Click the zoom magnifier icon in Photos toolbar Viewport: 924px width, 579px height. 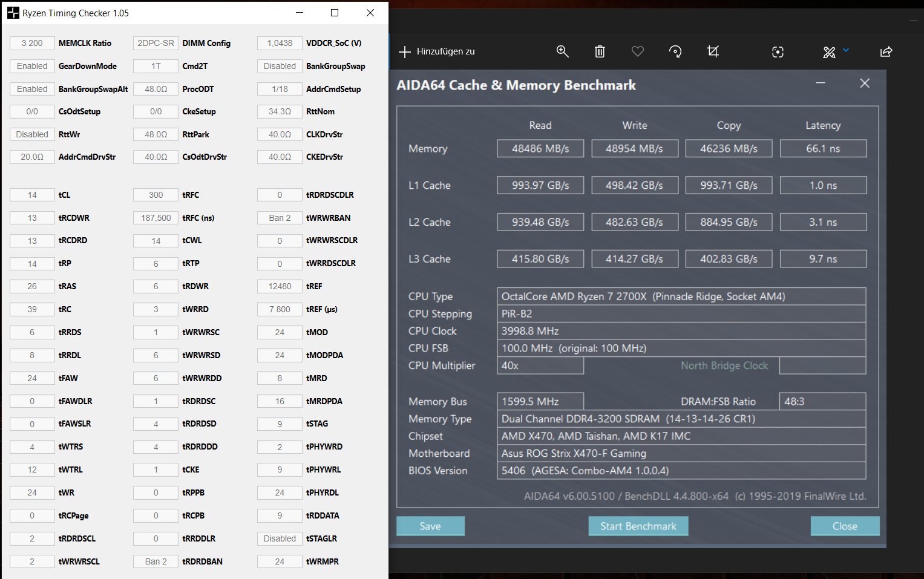pyautogui.click(x=562, y=51)
